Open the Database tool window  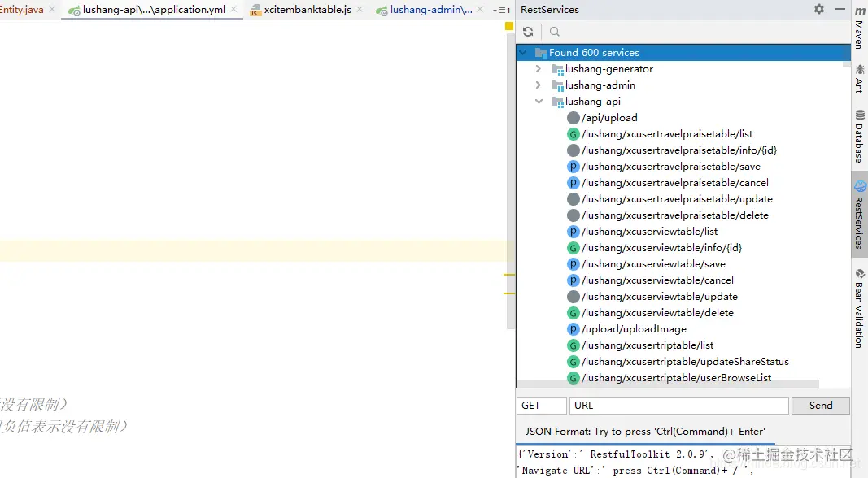(860, 136)
